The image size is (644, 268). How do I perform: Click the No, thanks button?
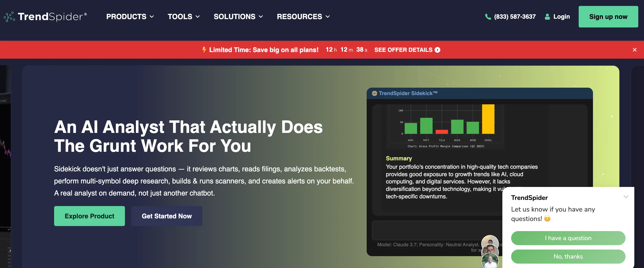(568, 257)
